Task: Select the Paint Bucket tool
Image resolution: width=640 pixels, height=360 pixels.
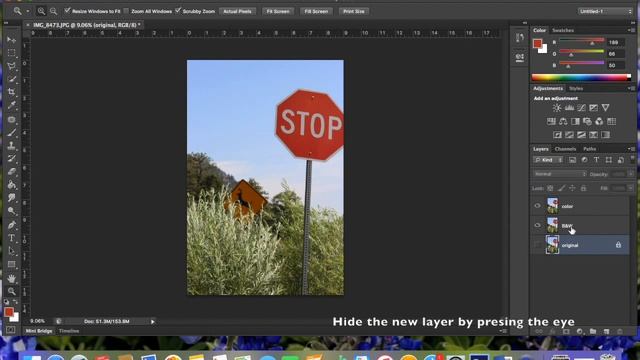Action: coord(11,185)
